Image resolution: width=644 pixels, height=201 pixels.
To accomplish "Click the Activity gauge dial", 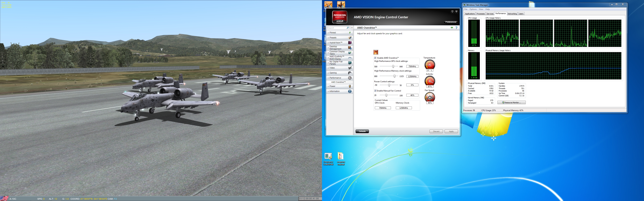I will pos(430,81).
